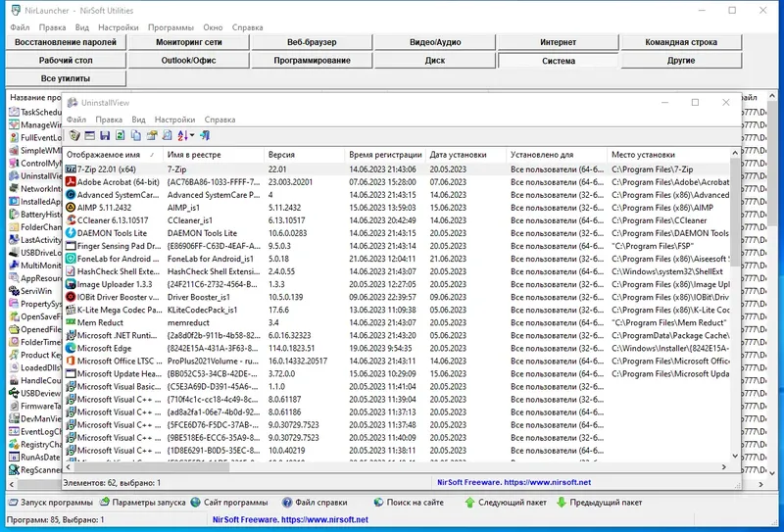Click the Copy selected items toolbar icon
This screenshot has height=532, width=784.
[x=135, y=135]
